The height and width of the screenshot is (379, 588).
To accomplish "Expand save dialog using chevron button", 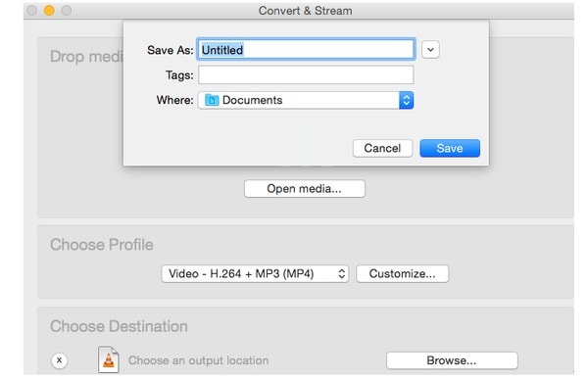I will coord(430,50).
